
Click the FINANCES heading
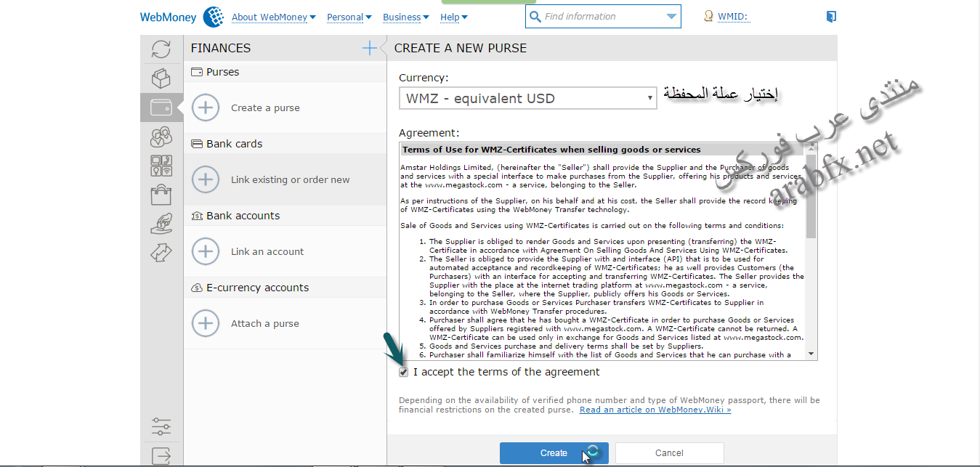[x=221, y=48]
